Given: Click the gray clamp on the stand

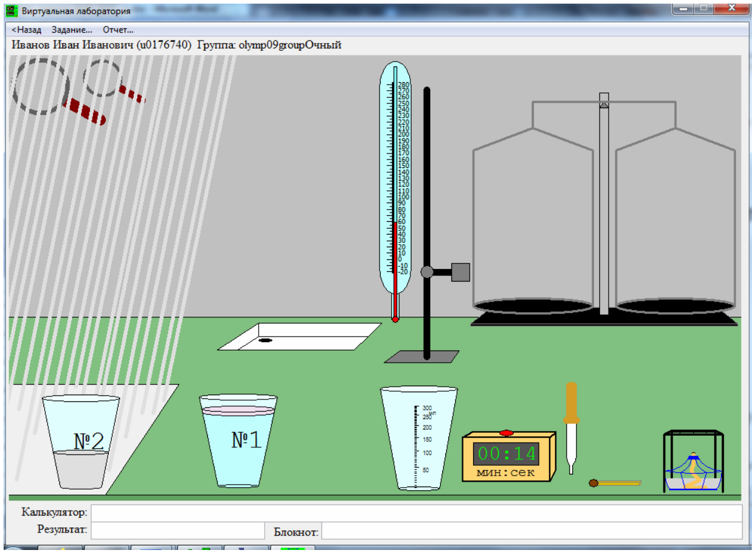Looking at the screenshot, I should [x=460, y=272].
